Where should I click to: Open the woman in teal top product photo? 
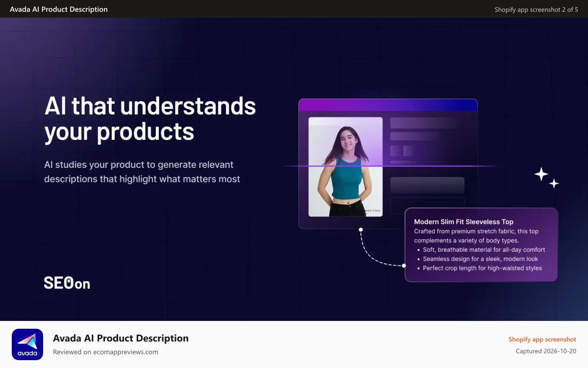click(x=345, y=167)
